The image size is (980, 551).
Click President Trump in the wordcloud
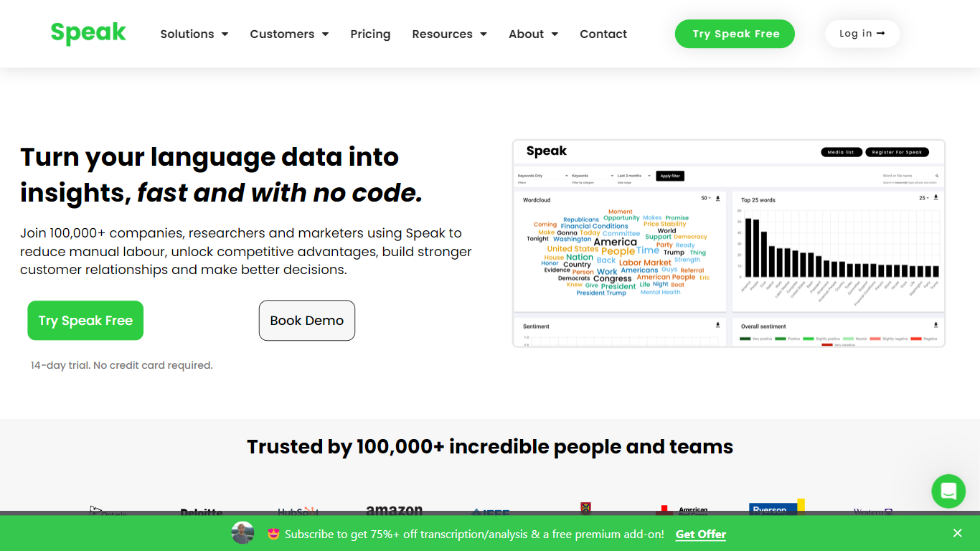tap(601, 293)
